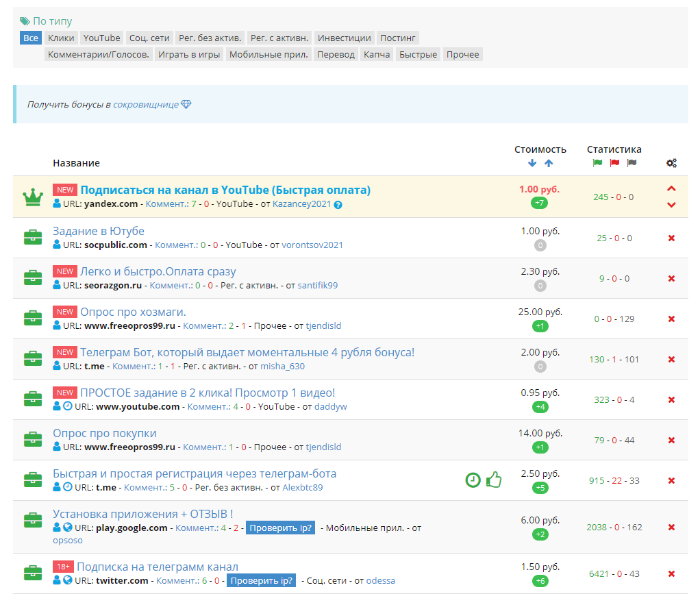Open the 'сокровищнице' bonus link
This screenshot has height=594, width=700.
[146, 105]
